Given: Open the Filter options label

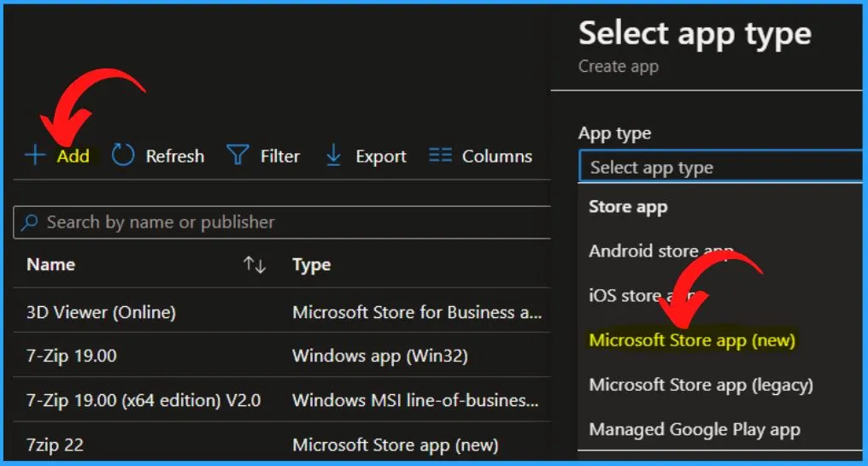Looking at the screenshot, I should coord(280,156).
